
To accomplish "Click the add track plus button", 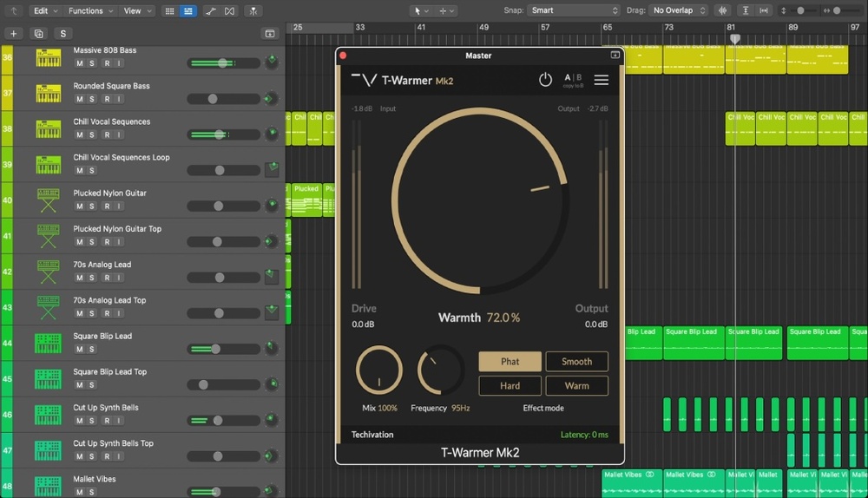I will 14,33.
